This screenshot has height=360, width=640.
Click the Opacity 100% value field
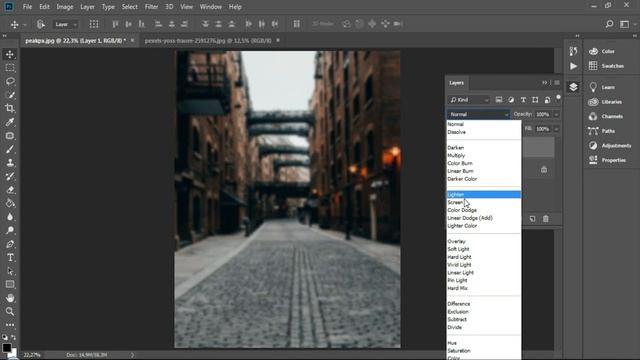[x=543, y=115]
